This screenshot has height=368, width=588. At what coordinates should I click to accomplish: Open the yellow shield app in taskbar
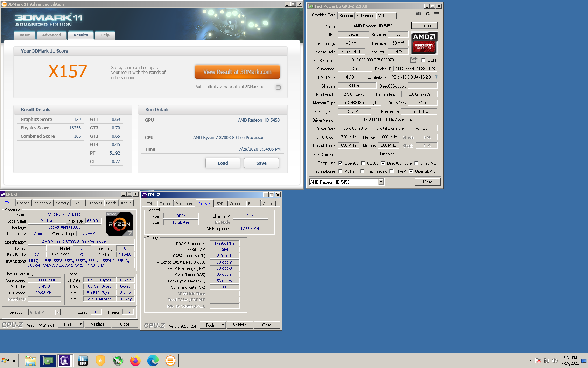pos(100,361)
